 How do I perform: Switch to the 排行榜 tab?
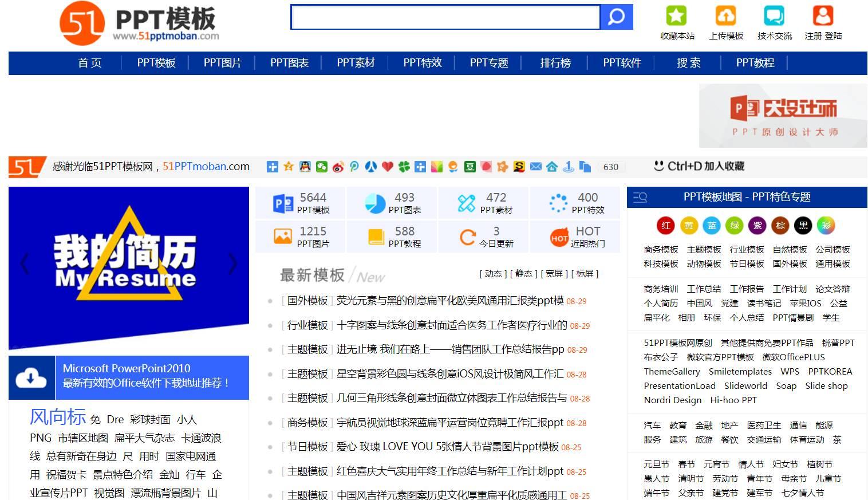click(x=555, y=63)
